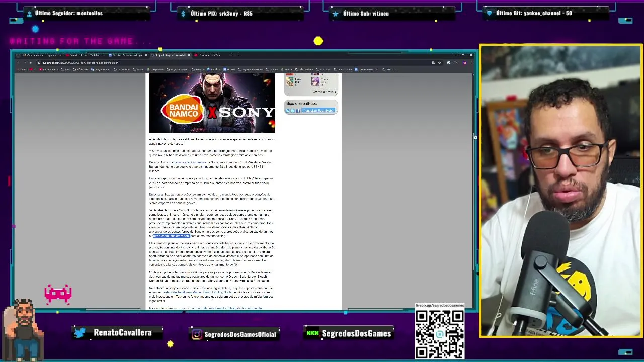Switch to the first YouTube tab
Image resolution: width=644 pixels, height=362 pixels.
point(86,55)
